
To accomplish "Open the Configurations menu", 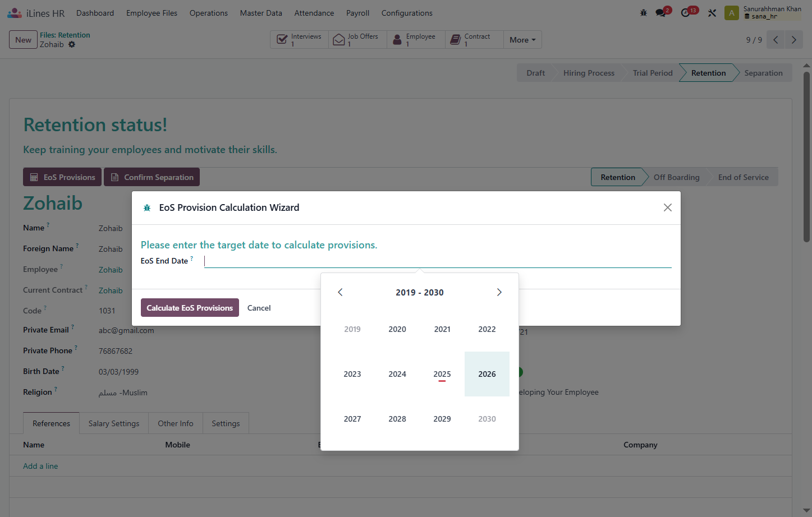I will 407,13.
